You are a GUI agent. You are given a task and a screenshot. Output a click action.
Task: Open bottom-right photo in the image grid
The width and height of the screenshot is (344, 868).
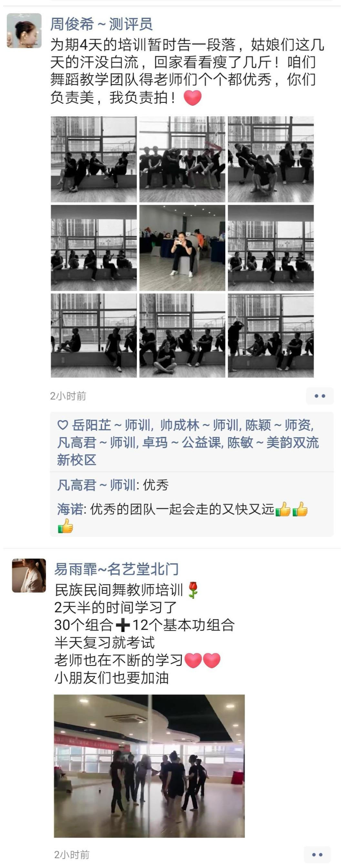pyautogui.click(x=271, y=336)
